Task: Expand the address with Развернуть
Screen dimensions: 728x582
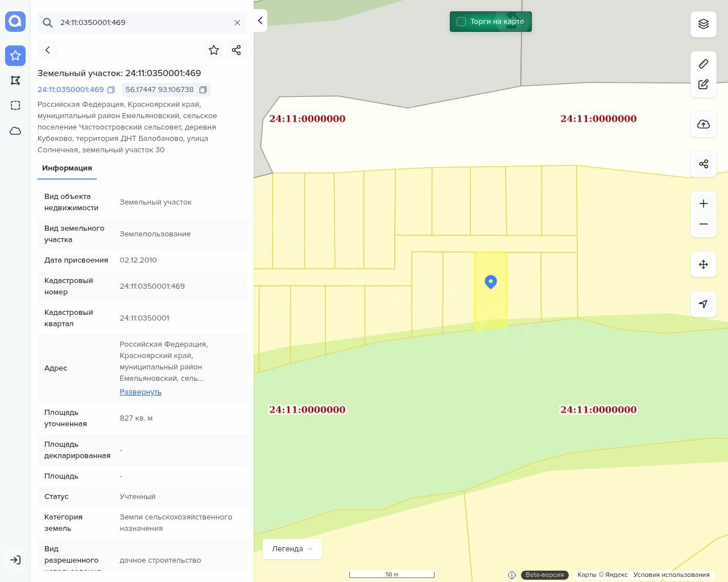Action: click(140, 392)
